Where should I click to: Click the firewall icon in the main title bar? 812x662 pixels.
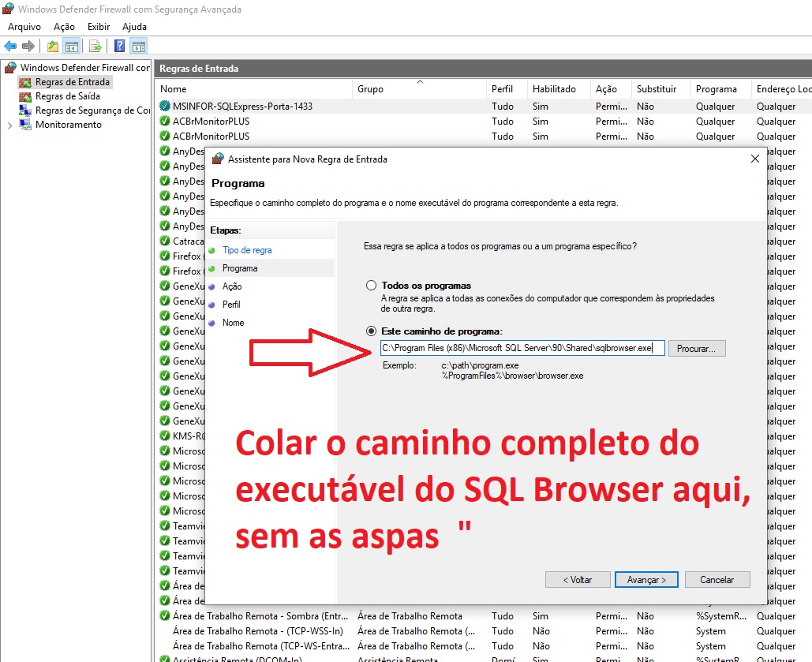coord(8,9)
